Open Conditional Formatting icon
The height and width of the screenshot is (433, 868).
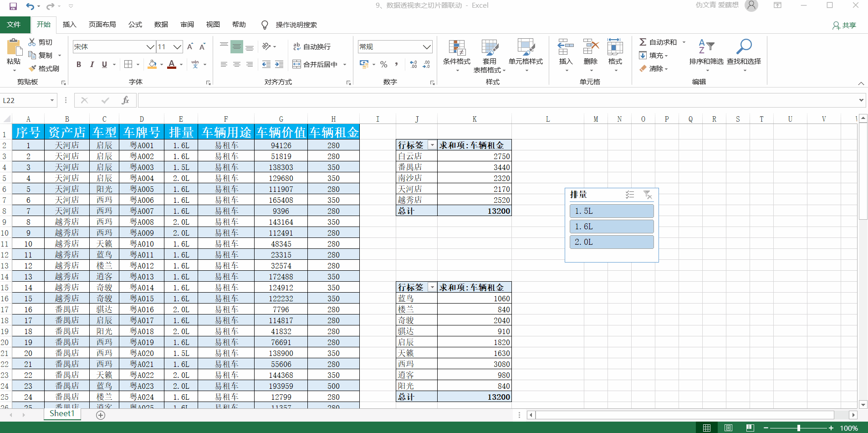457,47
